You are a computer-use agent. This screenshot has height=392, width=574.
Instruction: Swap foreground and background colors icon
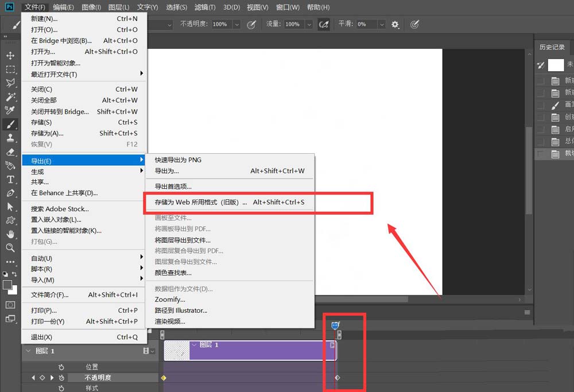tap(15, 274)
